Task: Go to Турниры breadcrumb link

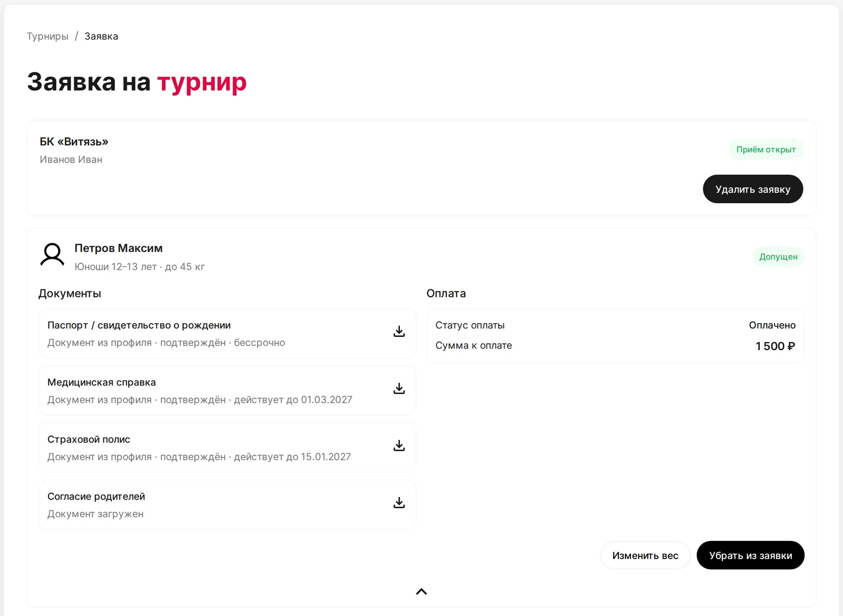Action: 47,36
